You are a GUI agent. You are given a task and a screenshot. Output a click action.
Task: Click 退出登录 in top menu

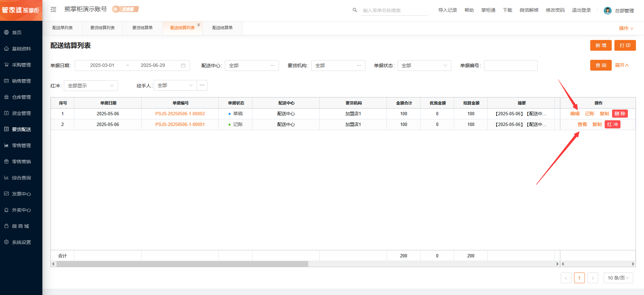point(581,10)
